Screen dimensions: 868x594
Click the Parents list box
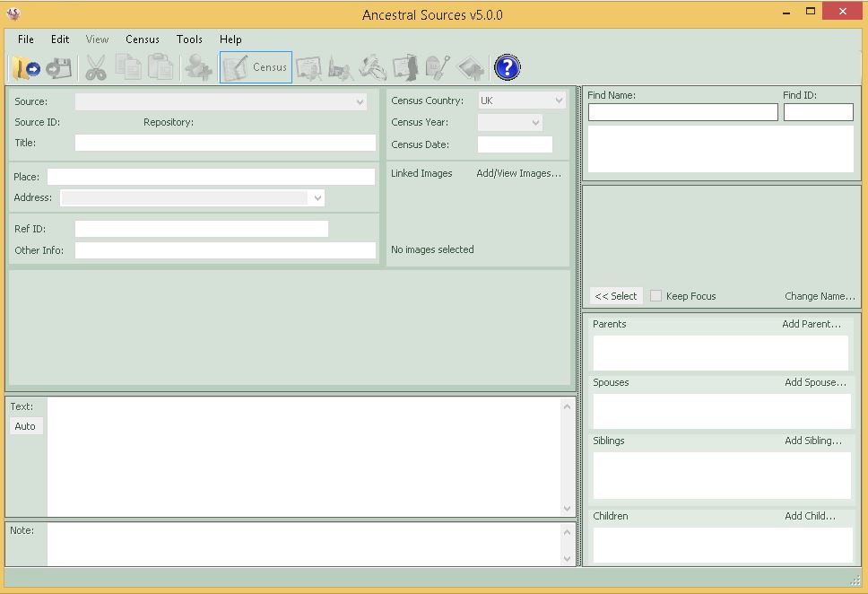[x=721, y=353]
